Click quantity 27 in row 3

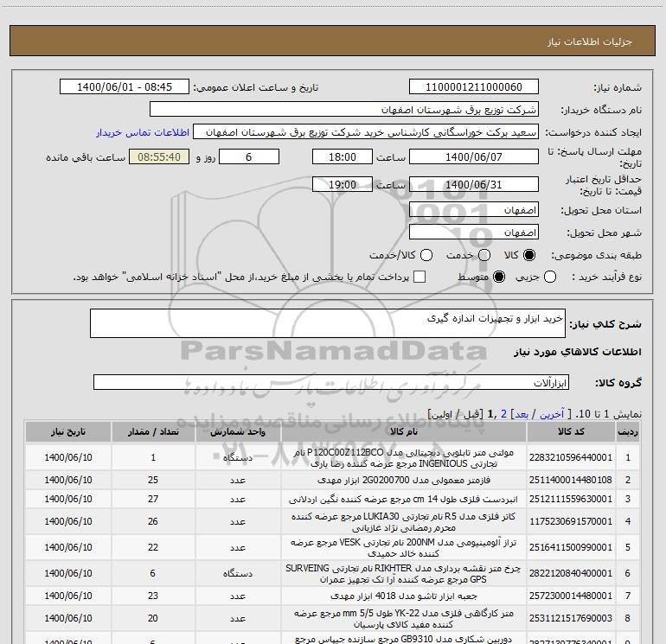coord(153,499)
